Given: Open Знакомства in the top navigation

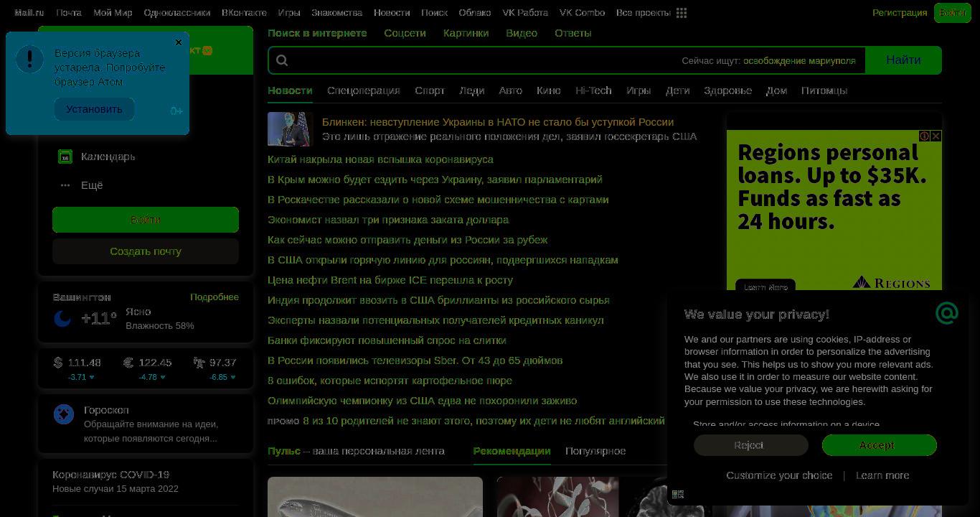Looking at the screenshot, I should click(336, 13).
